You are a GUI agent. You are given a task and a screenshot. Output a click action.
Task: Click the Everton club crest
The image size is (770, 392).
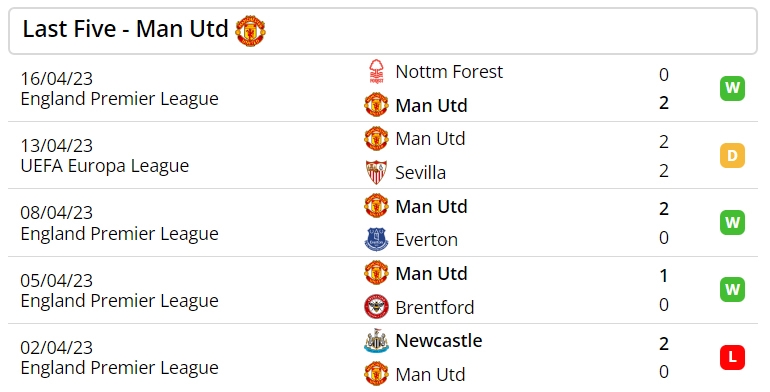[376, 239]
